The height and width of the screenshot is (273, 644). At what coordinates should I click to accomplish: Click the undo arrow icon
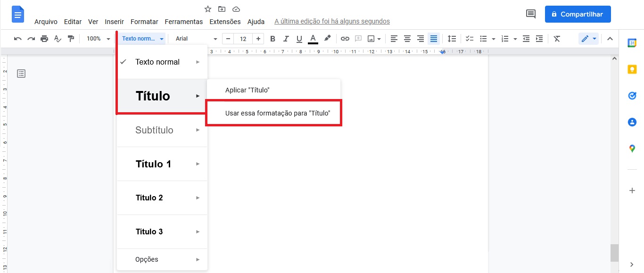[18, 39]
